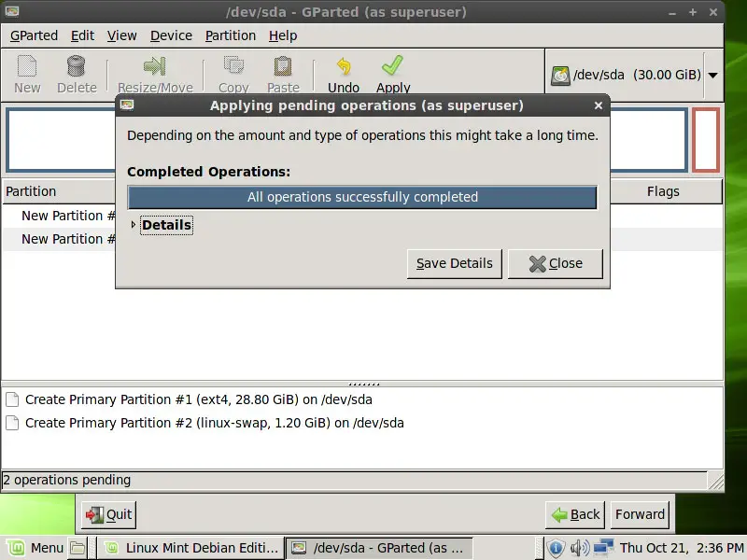Image resolution: width=747 pixels, height=560 pixels.
Task: Click the Flags column header
Action: (665, 191)
